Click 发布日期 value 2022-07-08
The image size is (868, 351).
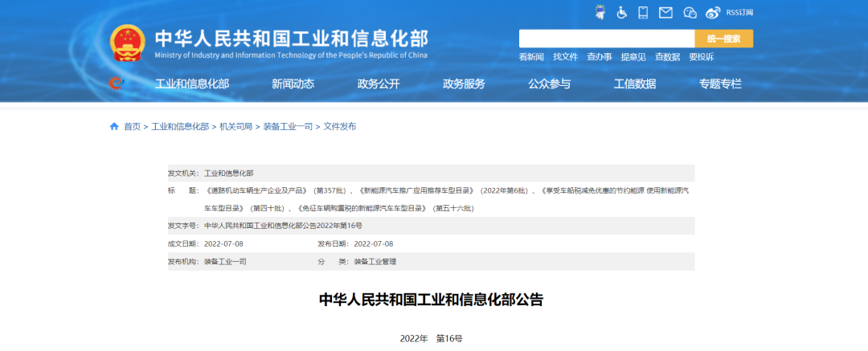pos(374,243)
